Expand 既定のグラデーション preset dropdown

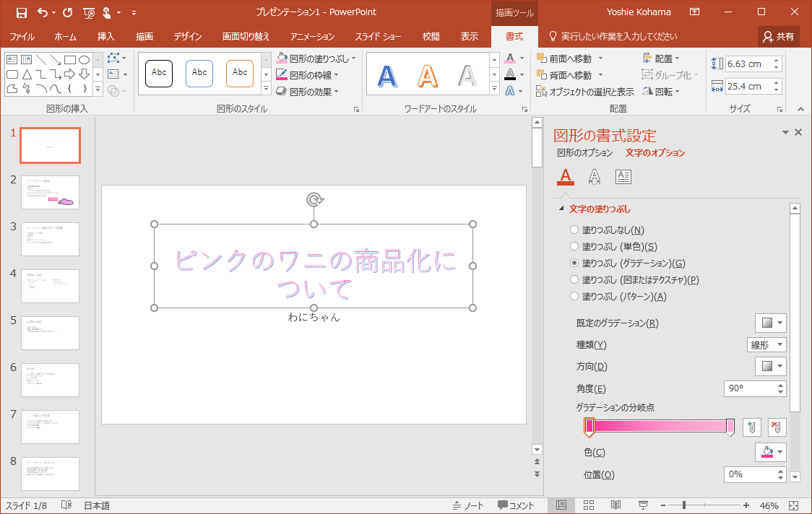click(770, 323)
